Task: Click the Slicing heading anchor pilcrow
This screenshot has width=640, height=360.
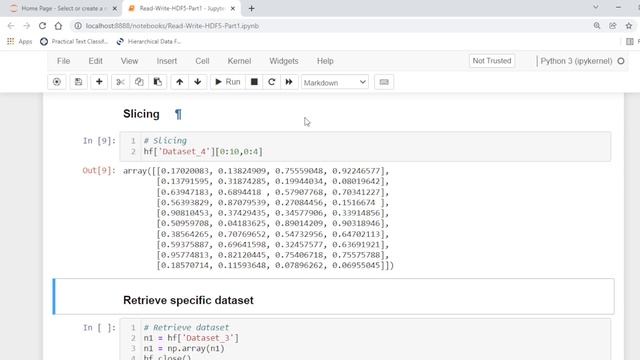Action: pyautogui.click(x=178, y=114)
